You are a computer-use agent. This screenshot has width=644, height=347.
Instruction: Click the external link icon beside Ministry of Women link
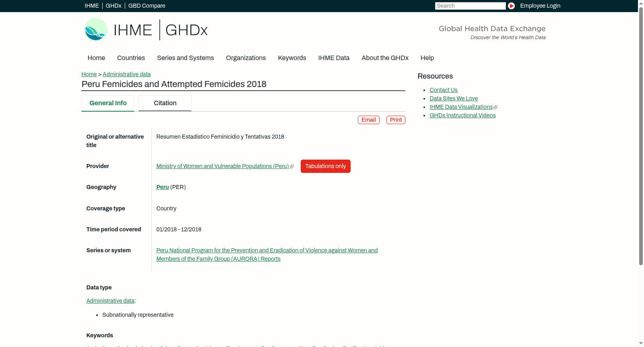(x=292, y=166)
